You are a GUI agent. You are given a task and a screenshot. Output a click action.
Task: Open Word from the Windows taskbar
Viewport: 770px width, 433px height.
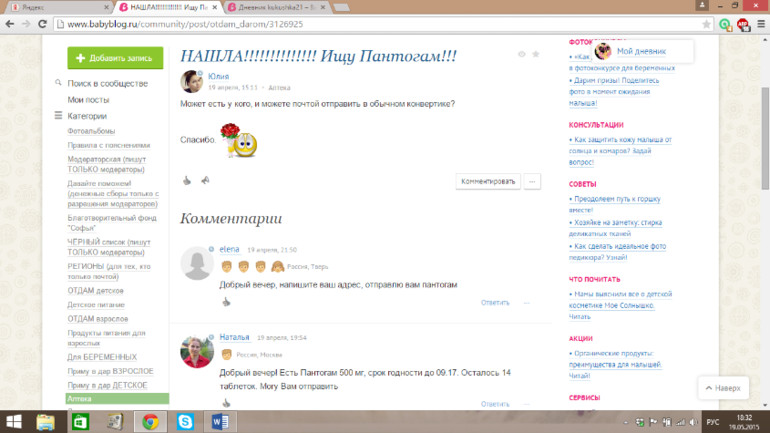click(222, 421)
